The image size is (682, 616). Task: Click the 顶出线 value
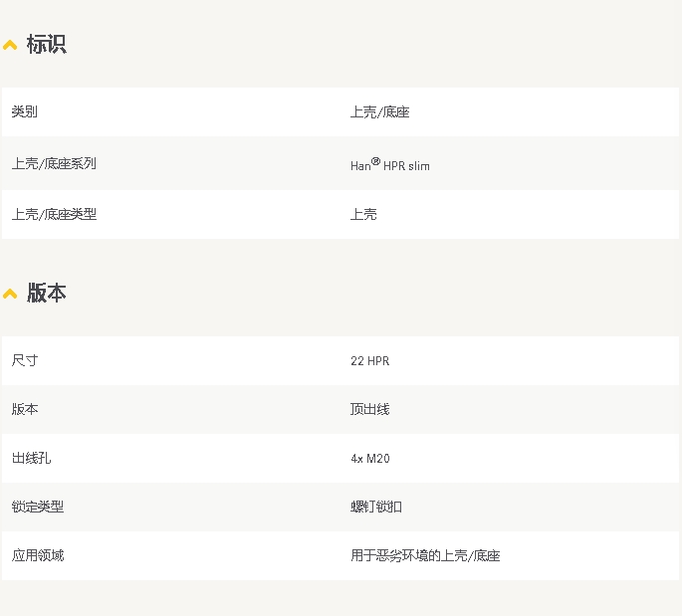click(x=369, y=409)
